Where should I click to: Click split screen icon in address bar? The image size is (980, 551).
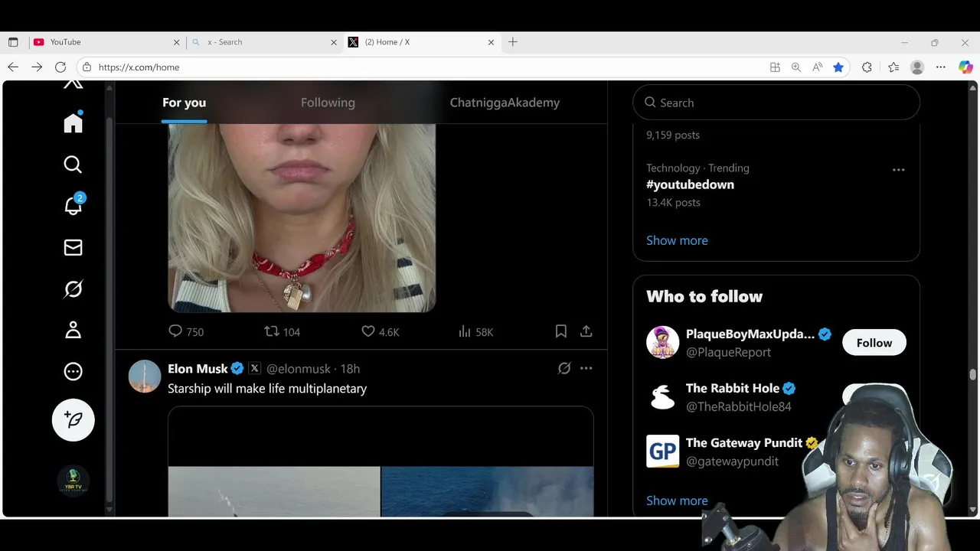[x=775, y=67]
